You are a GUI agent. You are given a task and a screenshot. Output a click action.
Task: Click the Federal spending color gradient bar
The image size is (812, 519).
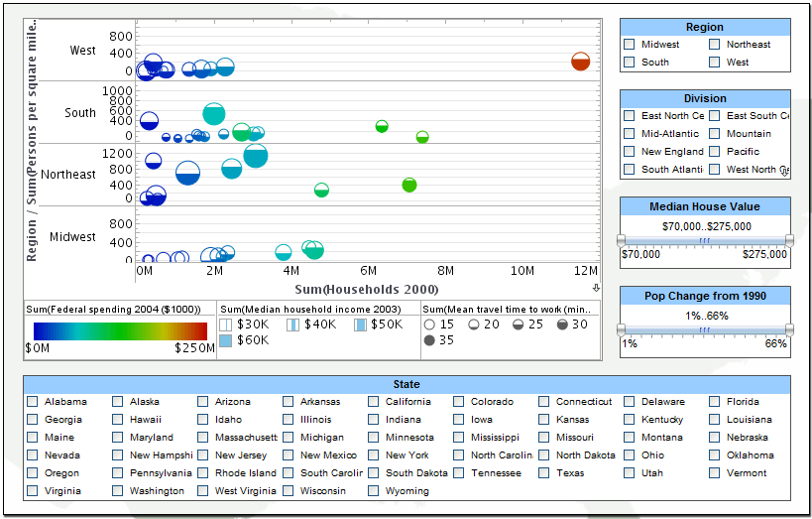pos(120,330)
